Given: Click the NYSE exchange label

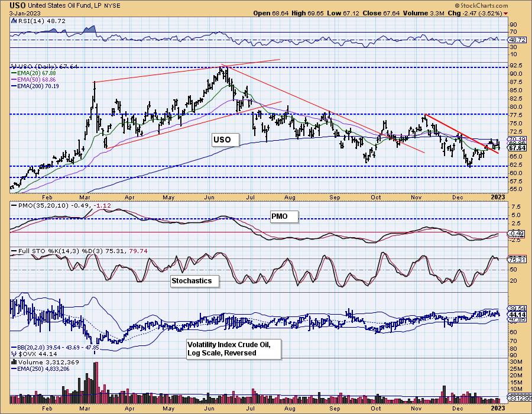Looking at the screenshot, I should [112, 6].
